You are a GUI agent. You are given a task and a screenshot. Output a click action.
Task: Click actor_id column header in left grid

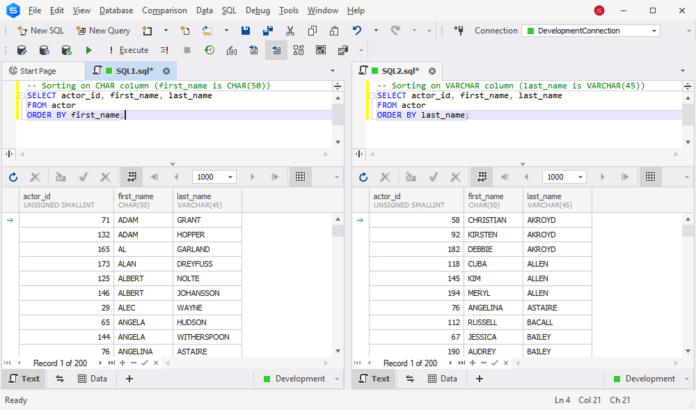tap(66, 200)
